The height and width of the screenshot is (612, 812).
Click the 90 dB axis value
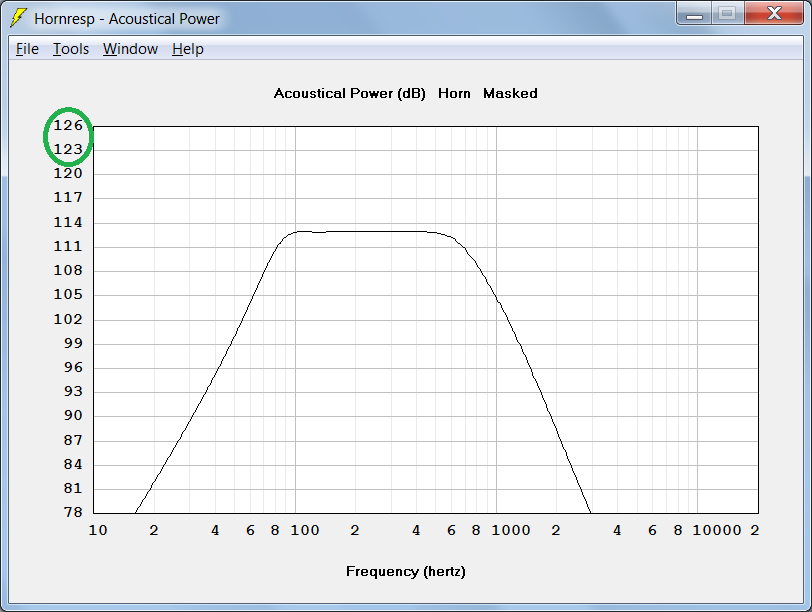73,415
